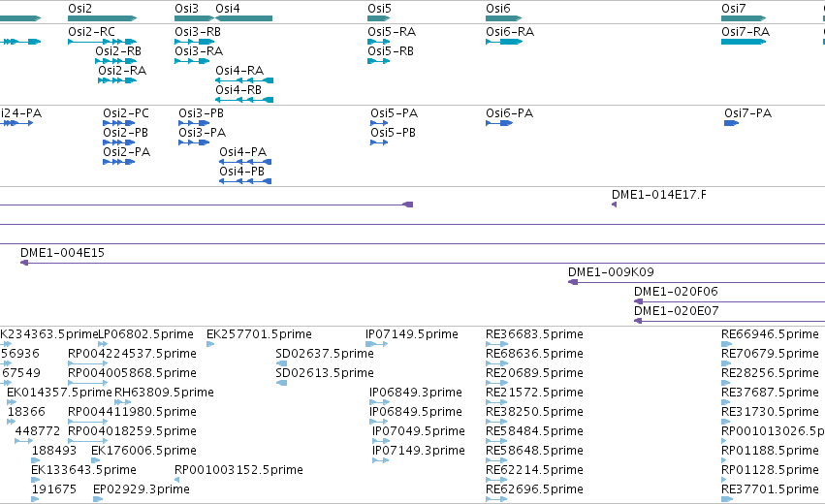Click the Osi5-RA transcript
Viewport: 825px width, 504px height.
point(379,42)
